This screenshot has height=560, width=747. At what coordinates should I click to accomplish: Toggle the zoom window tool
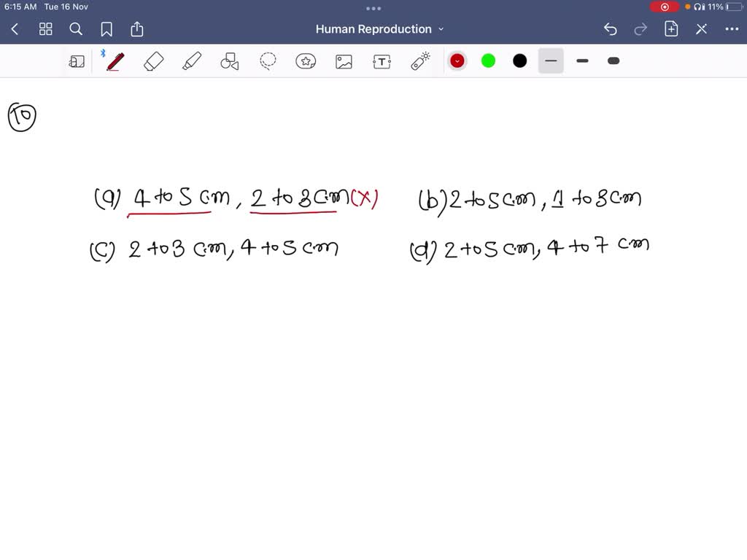click(x=77, y=61)
